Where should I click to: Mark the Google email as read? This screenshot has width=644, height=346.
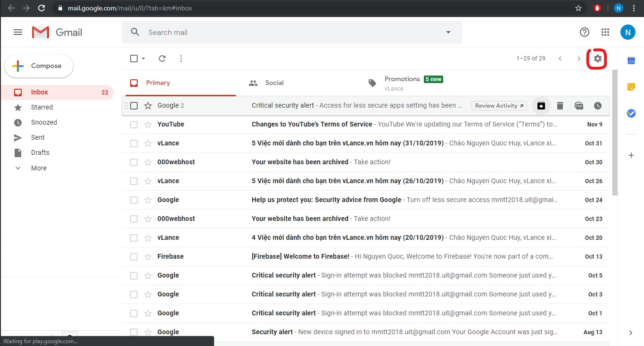coord(578,106)
